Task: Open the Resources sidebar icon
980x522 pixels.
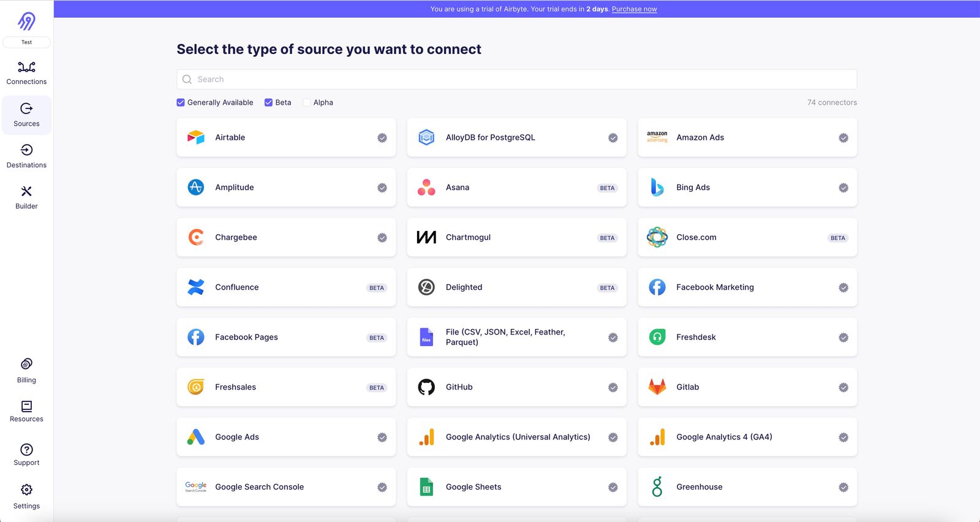Action: 26,406
